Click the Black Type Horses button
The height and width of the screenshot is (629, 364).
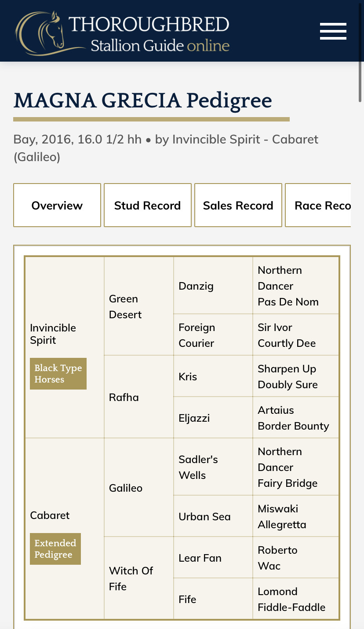(x=58, y=374)
